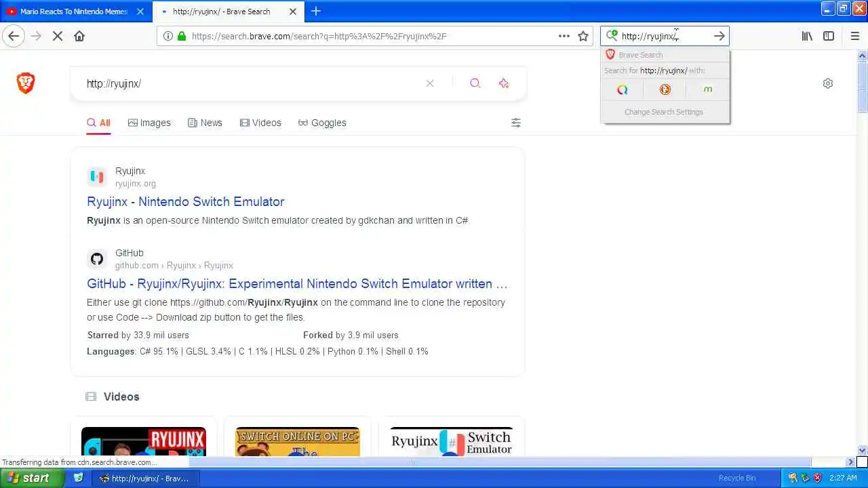Switch to Mario Reacts To Nintendo Memes tab
This screenshot has height=488, width=868.
tap(75, 12)
